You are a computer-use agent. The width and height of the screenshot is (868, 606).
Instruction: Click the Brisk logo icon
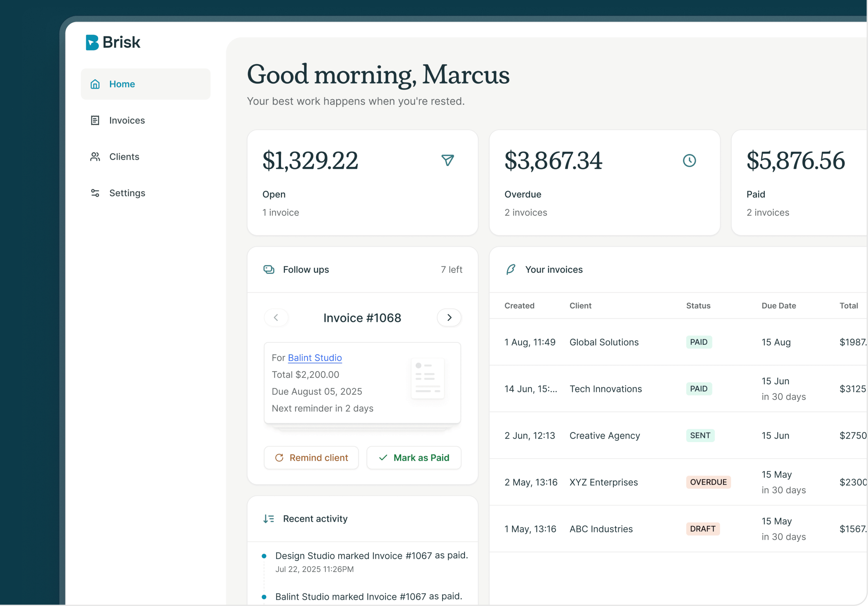coord(92,42)
